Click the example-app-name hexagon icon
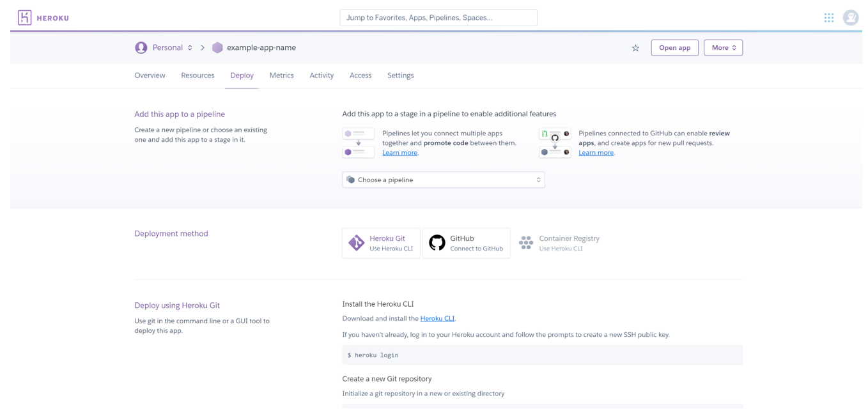Viewport: 868px width, 416px height. 217,48
